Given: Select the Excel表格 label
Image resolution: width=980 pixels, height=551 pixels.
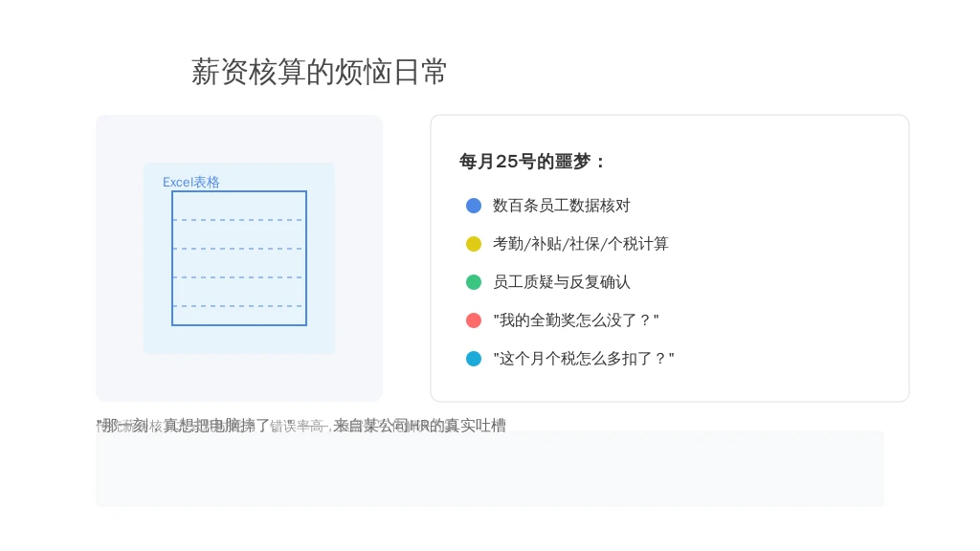Looking at the screenshot, I should [191, 182].
